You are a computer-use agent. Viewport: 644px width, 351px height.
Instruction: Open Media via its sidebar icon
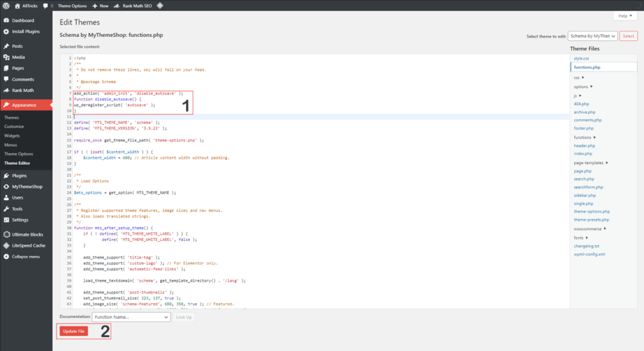point(6,57)
